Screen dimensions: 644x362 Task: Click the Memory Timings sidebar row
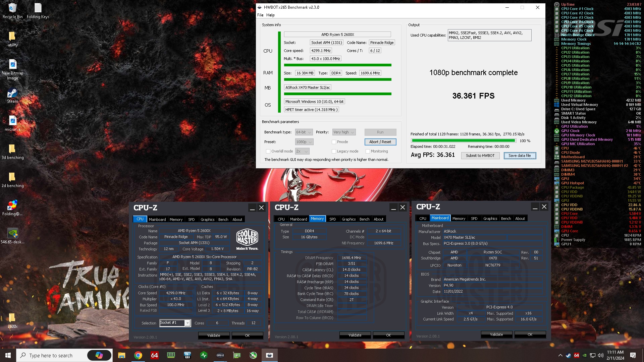[x=598, y=44]
